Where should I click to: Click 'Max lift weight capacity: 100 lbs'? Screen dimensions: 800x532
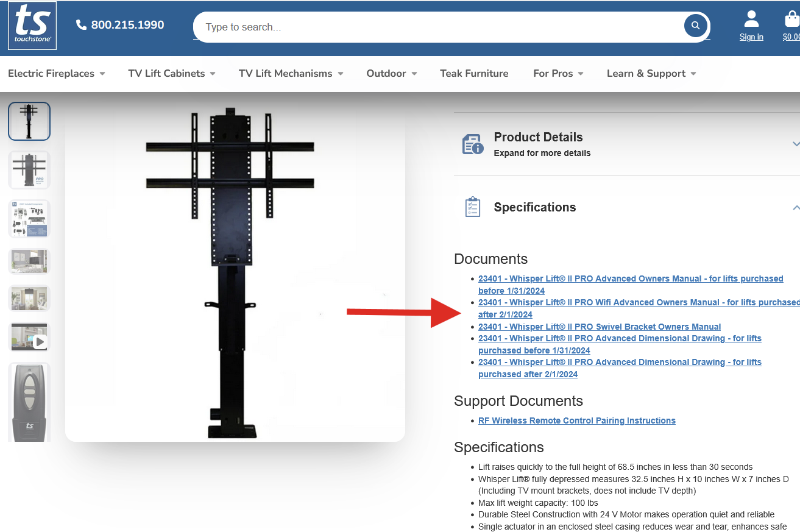pyautogui.click(x=538, y=503)
